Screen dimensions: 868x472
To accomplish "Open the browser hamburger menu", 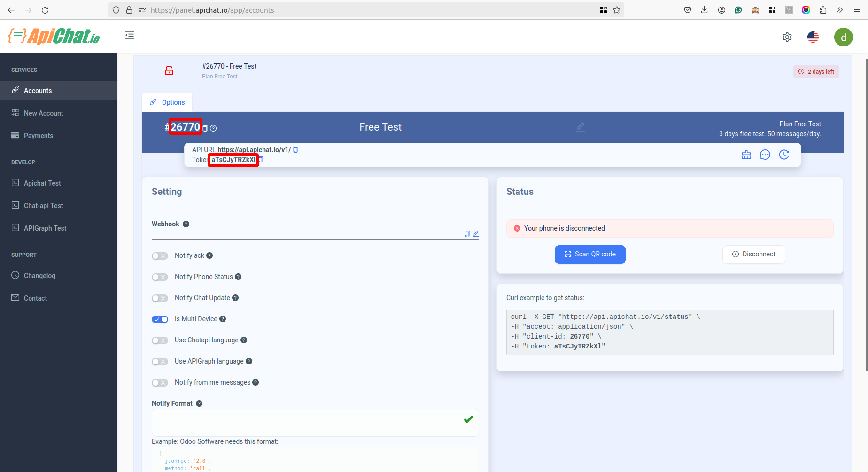I will click(857, 10).
